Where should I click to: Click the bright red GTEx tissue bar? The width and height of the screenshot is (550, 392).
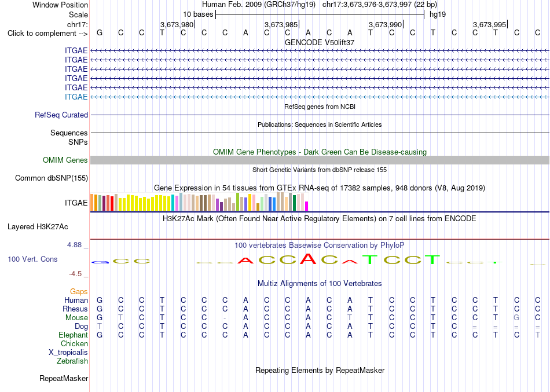pyautogui.click(x=112, y=204)
